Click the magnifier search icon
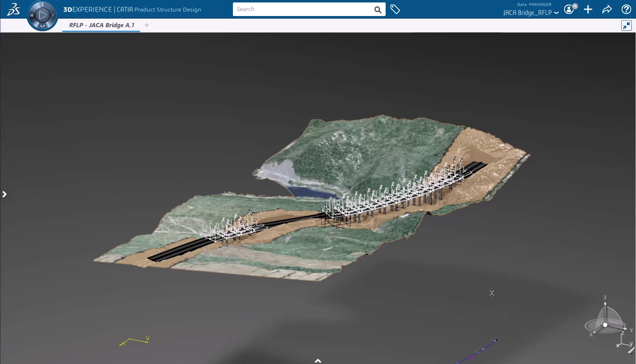Viewport: 636px width, 364px height. point(378,9)
